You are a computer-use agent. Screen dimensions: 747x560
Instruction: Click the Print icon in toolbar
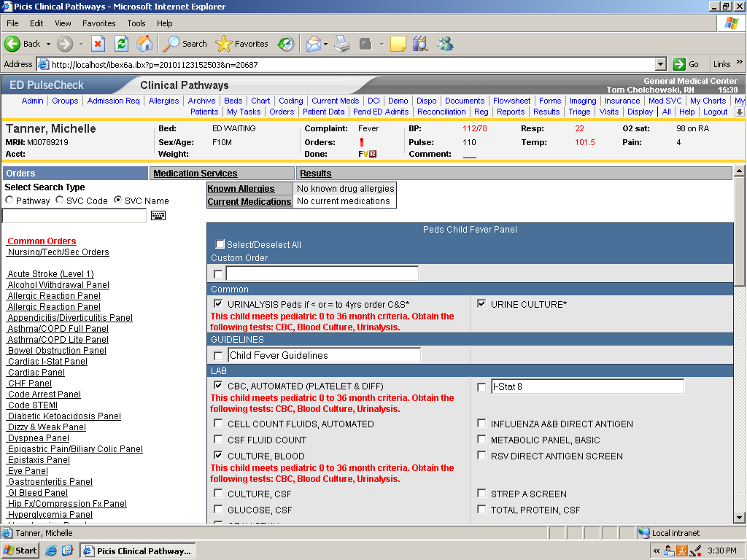point(342,44)
